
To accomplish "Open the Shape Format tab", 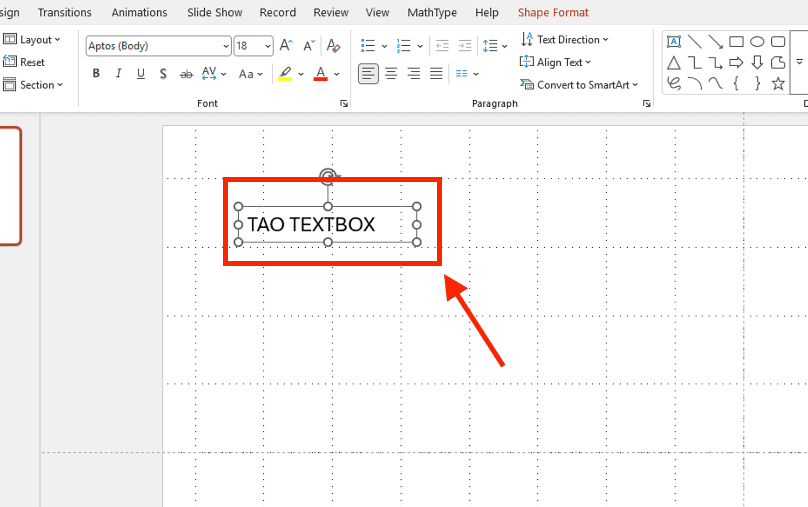I will click(x=553, y=12).
